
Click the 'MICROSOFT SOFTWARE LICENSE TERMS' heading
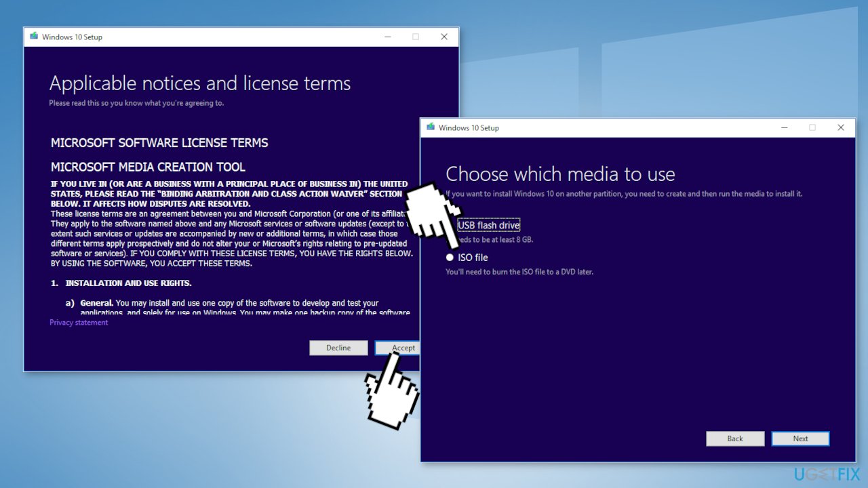(x=159, y=143)
